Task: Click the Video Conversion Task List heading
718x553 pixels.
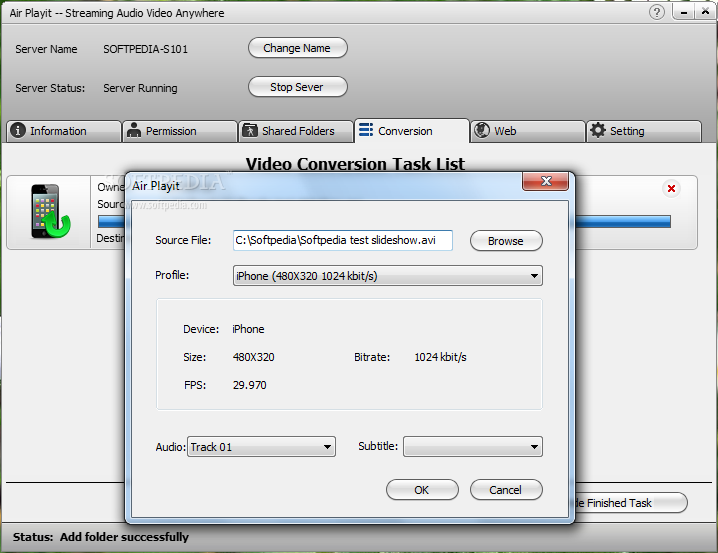Action: click(355, 164)
